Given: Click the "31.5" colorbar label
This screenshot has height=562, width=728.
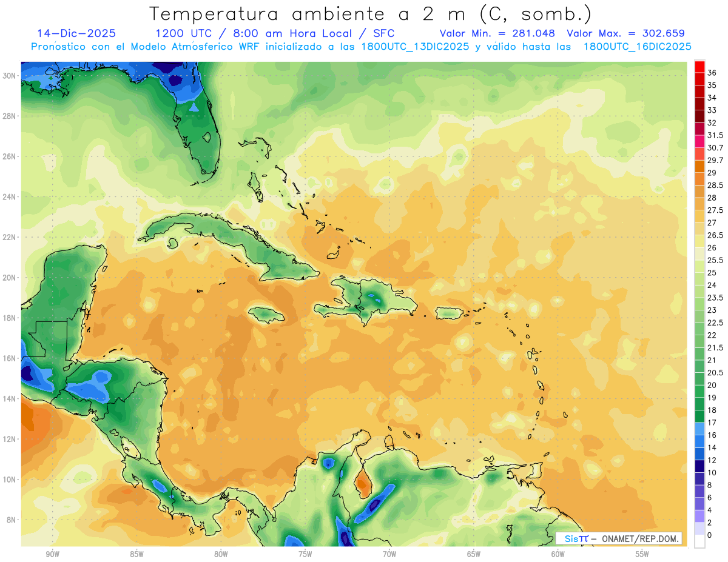Looking at the screenshot, I should pyautogui.click(x=715, y=135).
